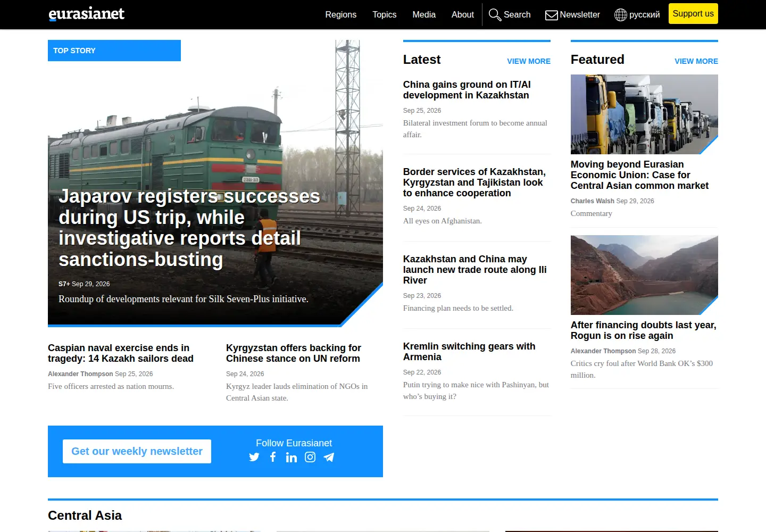Open Kremlin switching gears with Armenia article
This screenshot has width=766, height=532.
[x=469, y=352]
